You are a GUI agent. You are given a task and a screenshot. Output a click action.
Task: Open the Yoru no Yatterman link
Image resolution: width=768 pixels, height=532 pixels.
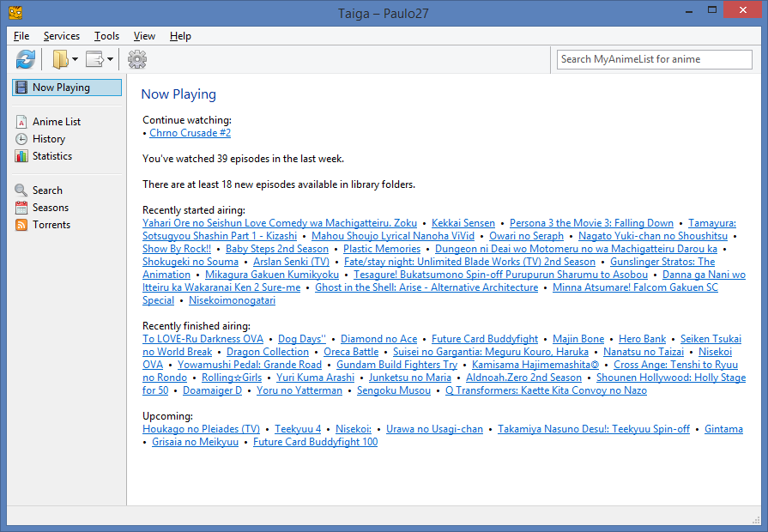299,390
